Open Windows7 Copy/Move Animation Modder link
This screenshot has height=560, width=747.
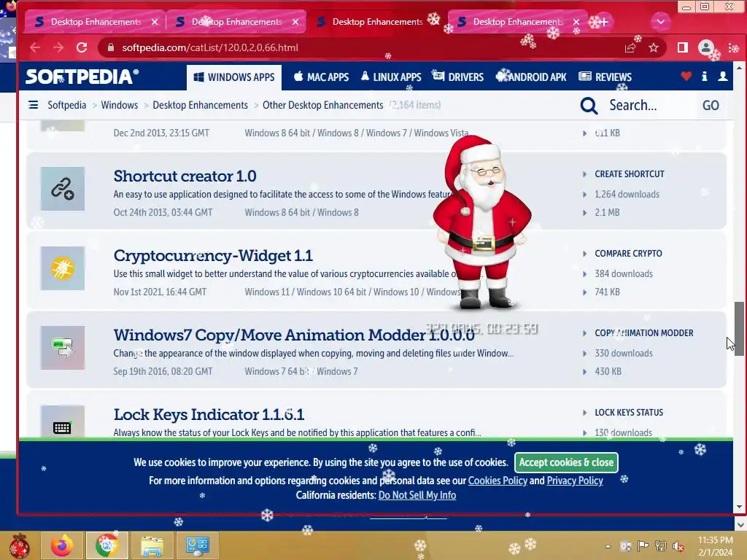pos(294,335)
